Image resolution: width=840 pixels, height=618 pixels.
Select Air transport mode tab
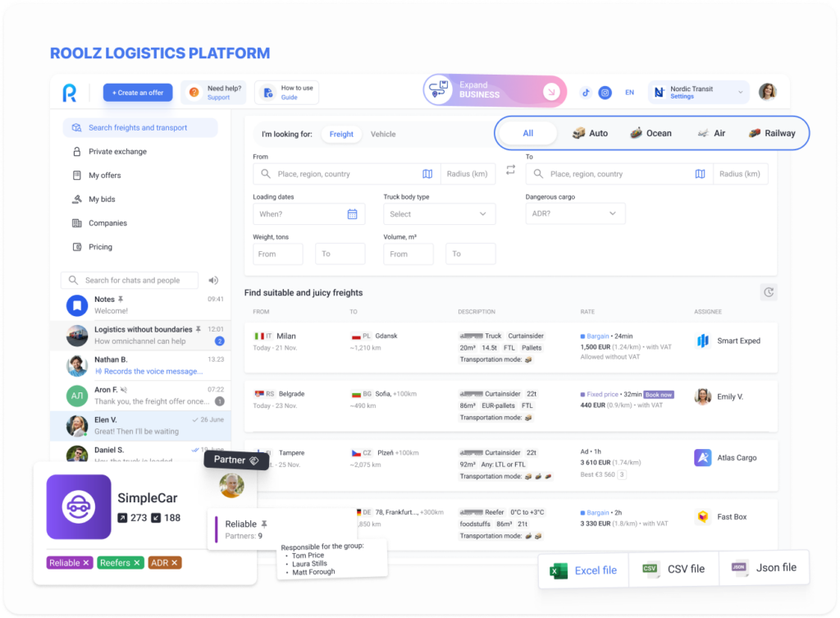click(711, 133)
